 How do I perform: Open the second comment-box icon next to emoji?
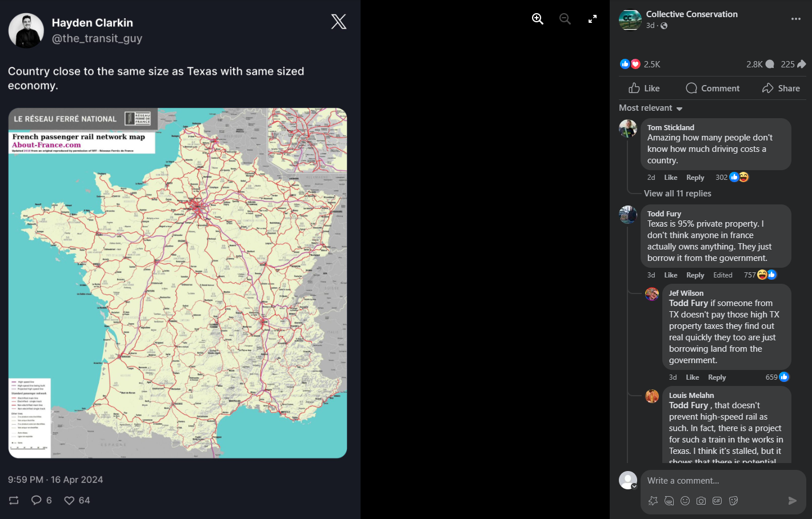[x=669, y=501]
